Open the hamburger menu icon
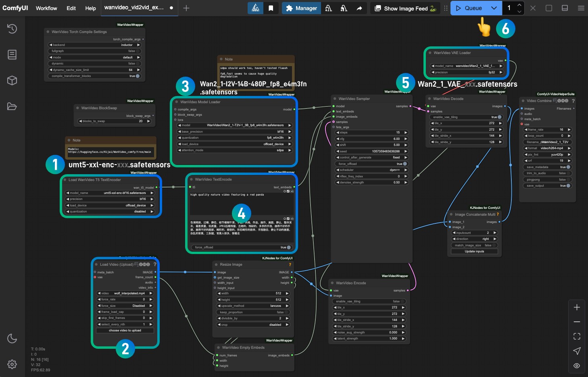 point(581,8)
